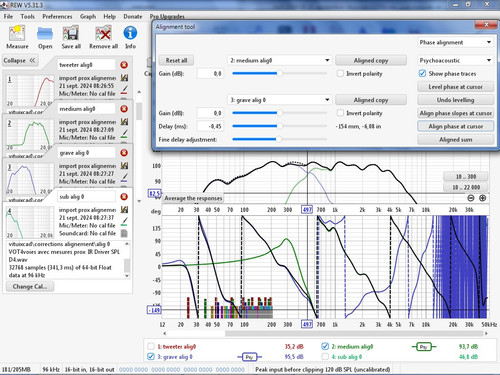Toggle Psy smoothing selector for grave alig 0 trace

coord(249,357)
